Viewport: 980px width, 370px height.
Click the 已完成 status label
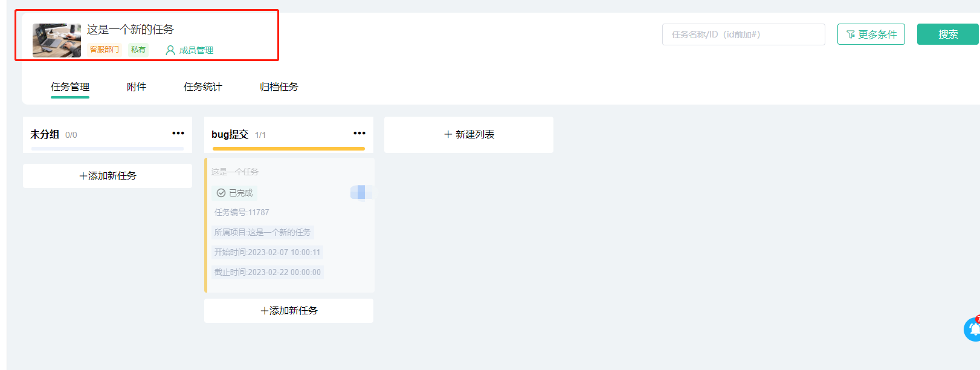pos(234,193)
